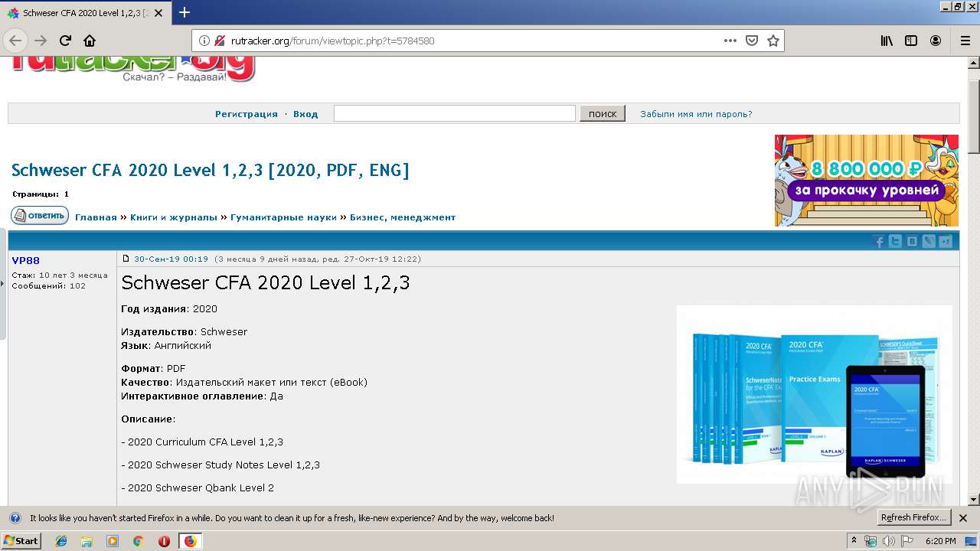
Task: Open Забыли имя или пароль link
Action: point(696,114)
